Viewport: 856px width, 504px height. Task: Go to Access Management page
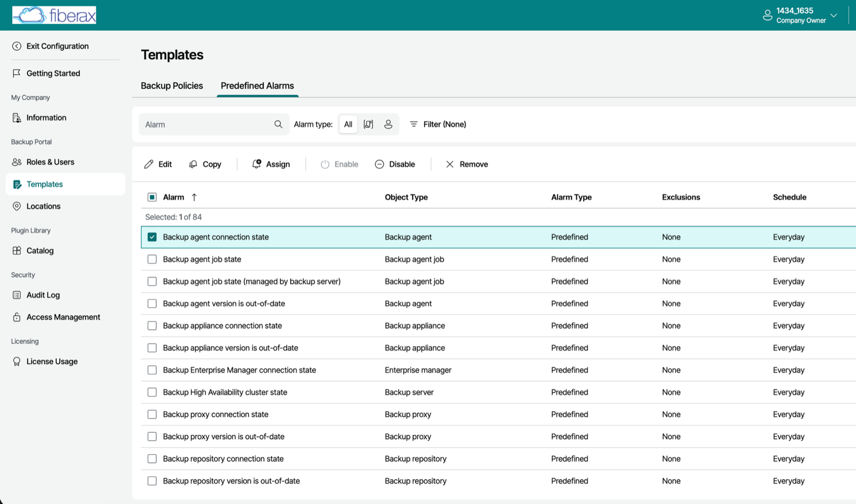pos(63,317)
